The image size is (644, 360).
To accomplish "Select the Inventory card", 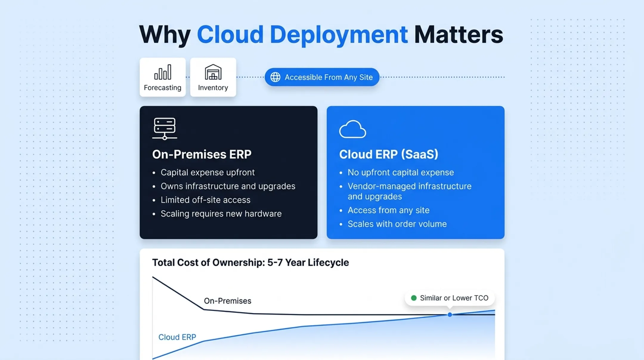I will [x=213, y=77].
